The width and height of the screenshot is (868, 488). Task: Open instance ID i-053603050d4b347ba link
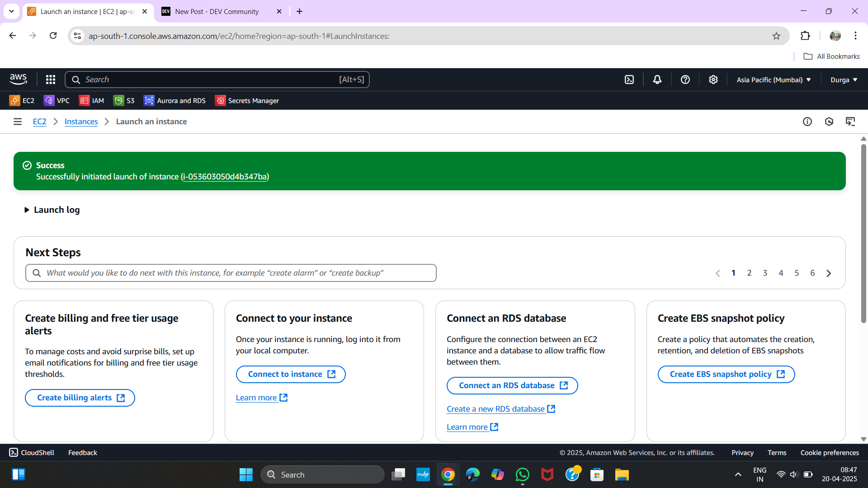(225, 177)
